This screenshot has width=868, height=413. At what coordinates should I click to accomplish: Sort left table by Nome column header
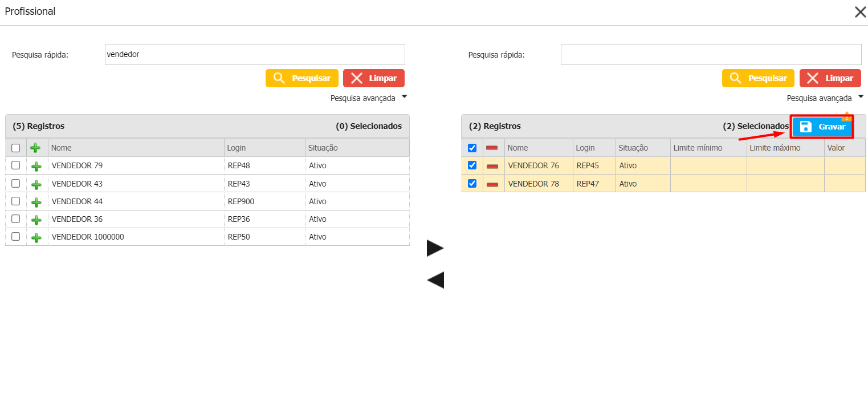pos(136,148)
